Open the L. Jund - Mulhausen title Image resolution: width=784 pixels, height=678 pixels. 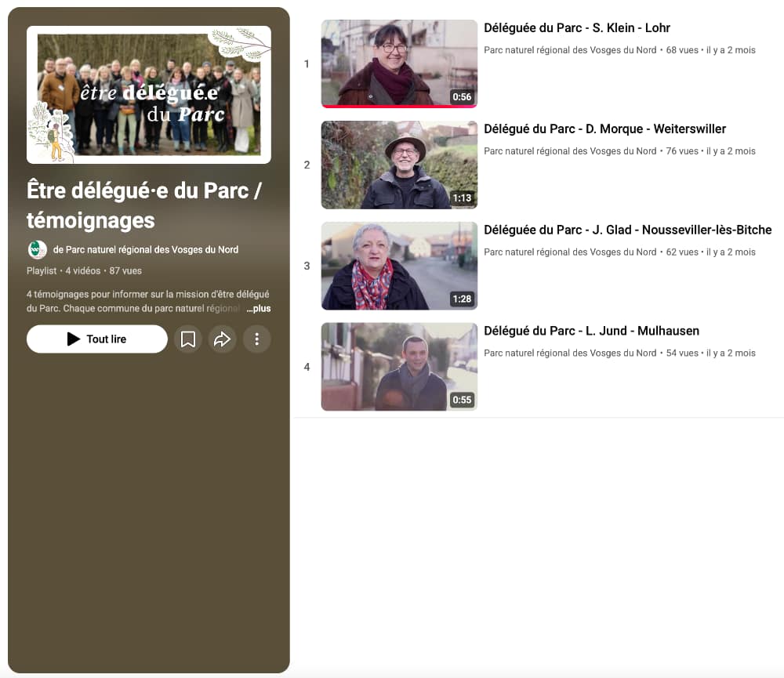[591, 332]
